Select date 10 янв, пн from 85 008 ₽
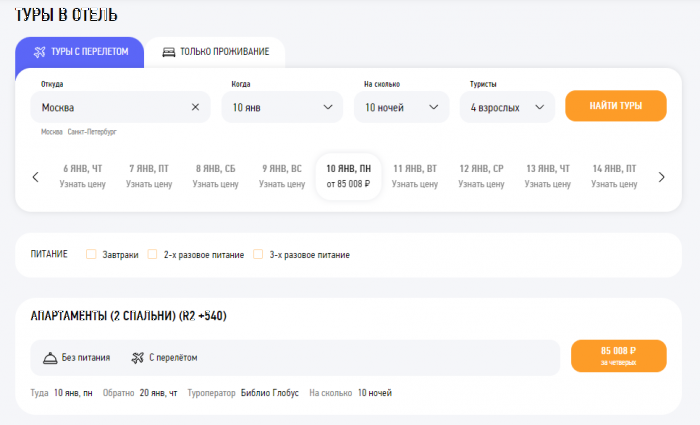700x425 pixels. (x=348, y=176)
